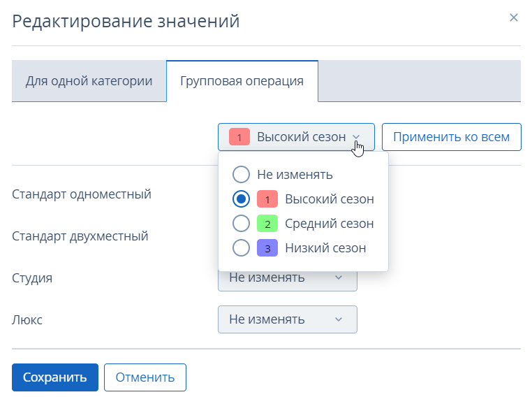Image resolution: width=532 pixels, height=404 pixels.
Task: Click red badge 1 in dropdown list
Action: [267, 199]
